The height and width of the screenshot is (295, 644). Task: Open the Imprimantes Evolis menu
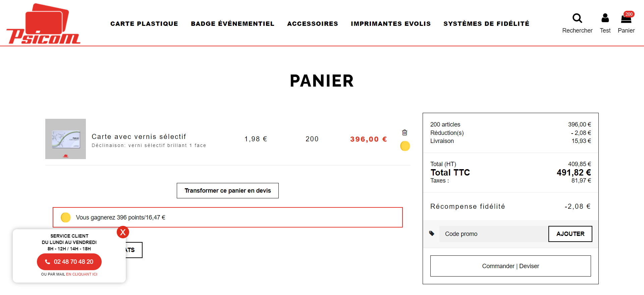click(x=391, y=24)
